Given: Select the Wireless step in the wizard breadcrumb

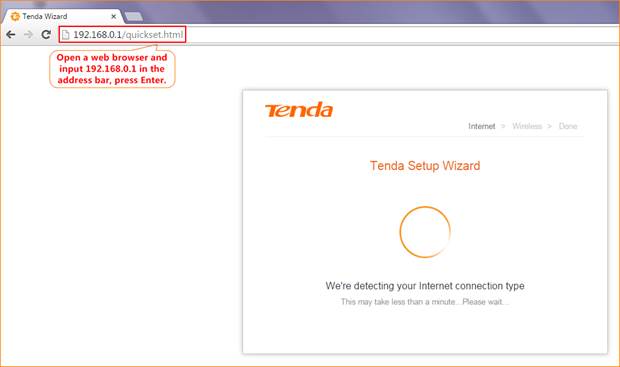Looking at the screenshot, I should (527, 126).
